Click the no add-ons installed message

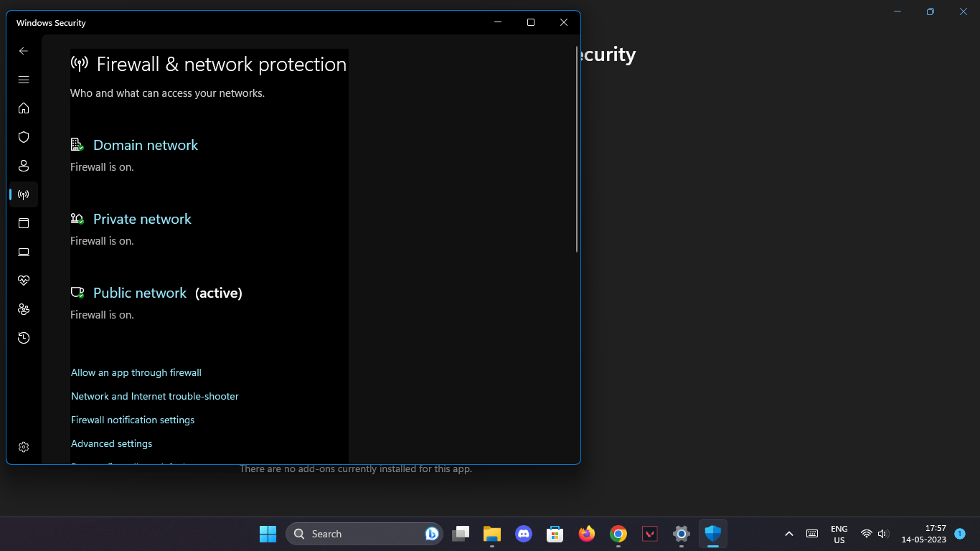[x=356, y=468]
